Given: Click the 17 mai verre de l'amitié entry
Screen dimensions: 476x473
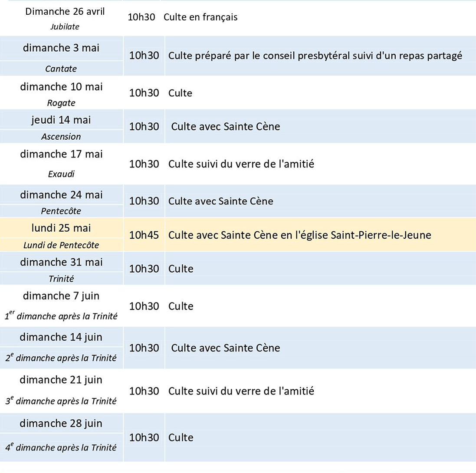Looking at the screenshot, I should point(241,164).
